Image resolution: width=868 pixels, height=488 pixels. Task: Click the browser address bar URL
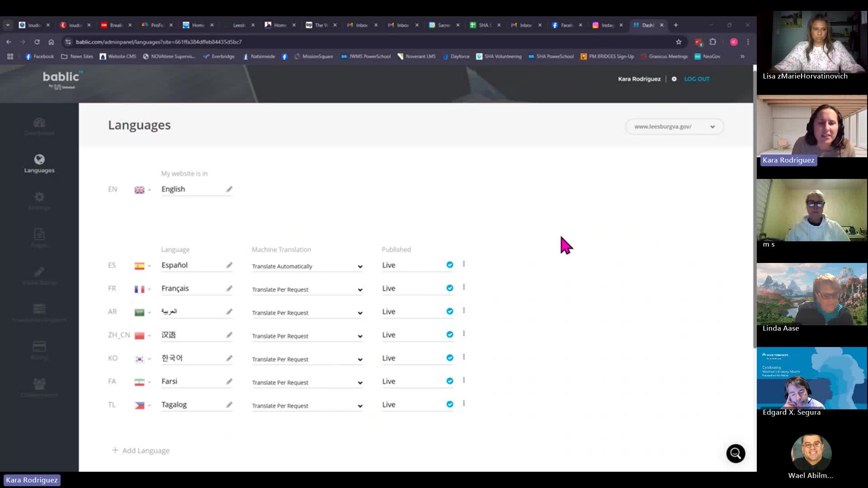[x=158, y=42]
